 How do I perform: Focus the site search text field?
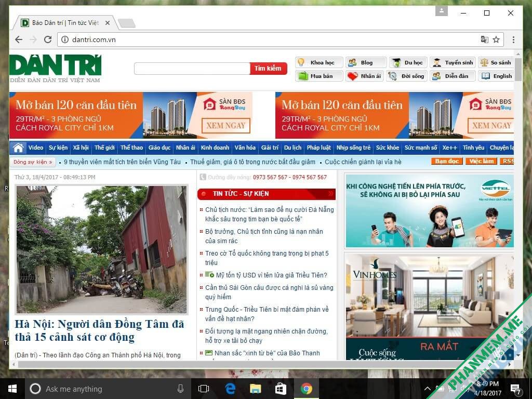pos(192,69)
